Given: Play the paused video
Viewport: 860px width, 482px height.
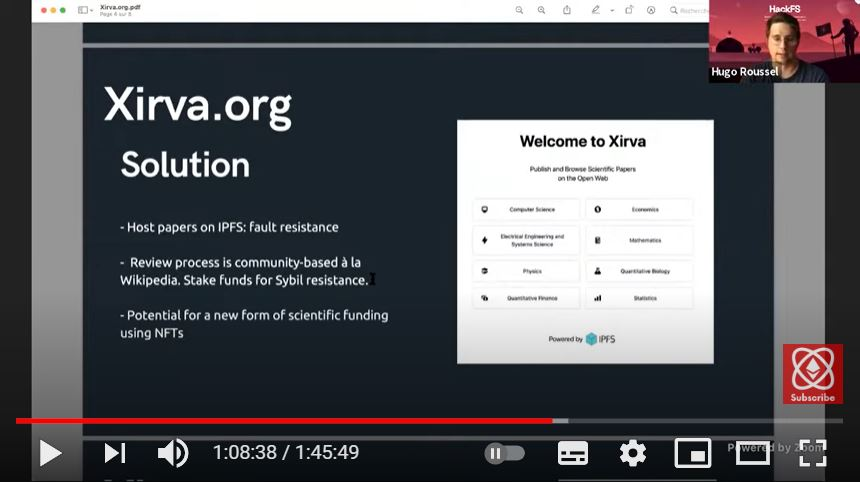Looking at the screenshot, I should [50, 453].
